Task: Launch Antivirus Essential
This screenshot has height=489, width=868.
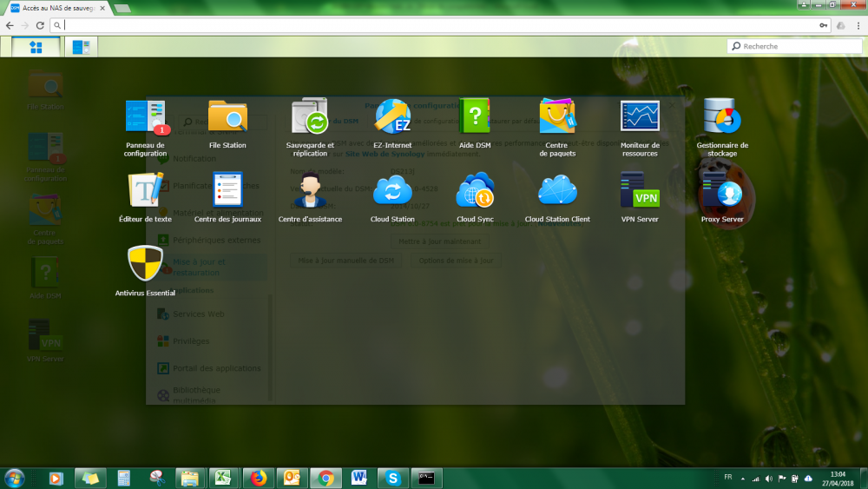Action: [145, 267]
